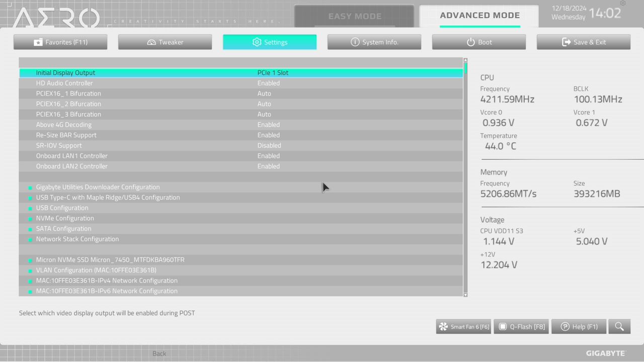Click the green bullet beside SATA Configuration

(30, 229)
